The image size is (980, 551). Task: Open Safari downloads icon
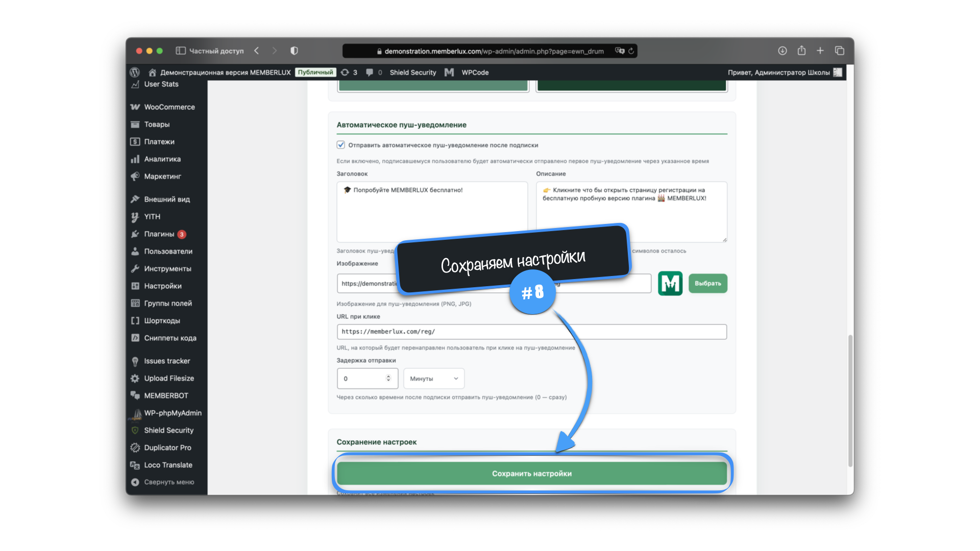(x=782, y=51)
